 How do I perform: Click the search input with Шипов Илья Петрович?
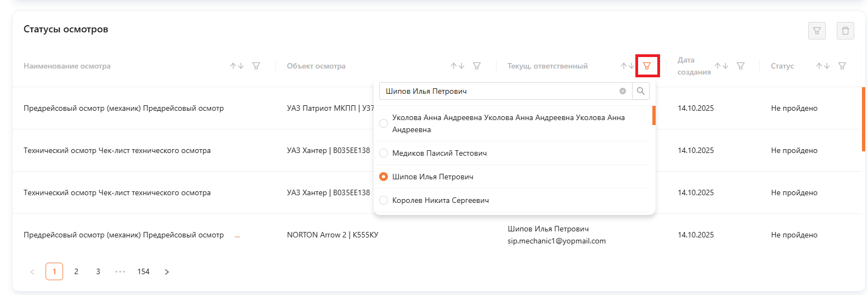pyautogui.click(x=499, y=91)
